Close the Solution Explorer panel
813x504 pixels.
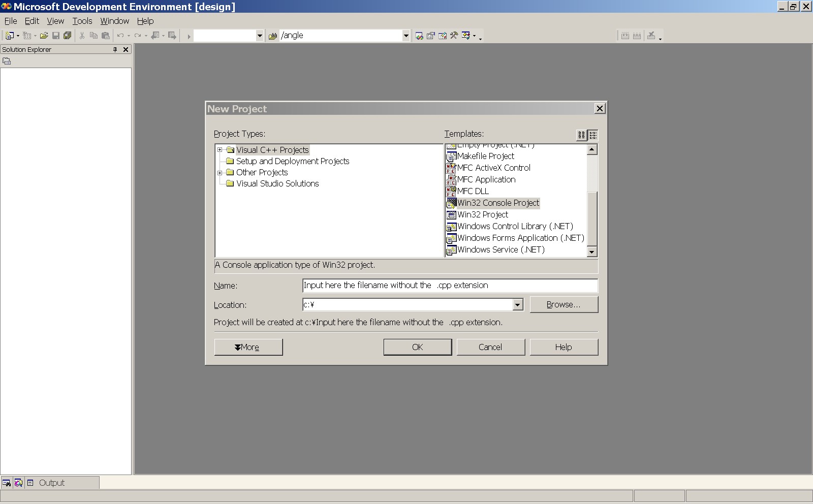click(126, 49)
